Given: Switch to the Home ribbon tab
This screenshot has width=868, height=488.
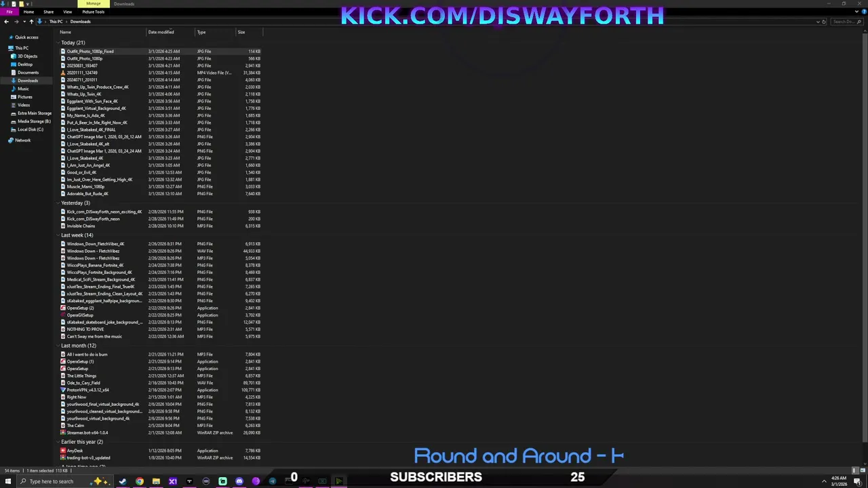Looking at the screenshot, I should (x=28, y=12).
